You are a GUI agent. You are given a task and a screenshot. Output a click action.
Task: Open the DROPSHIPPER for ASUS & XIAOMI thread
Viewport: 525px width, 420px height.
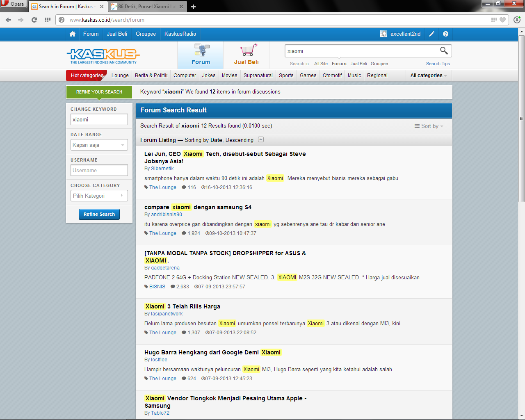[x=225, y=257]
